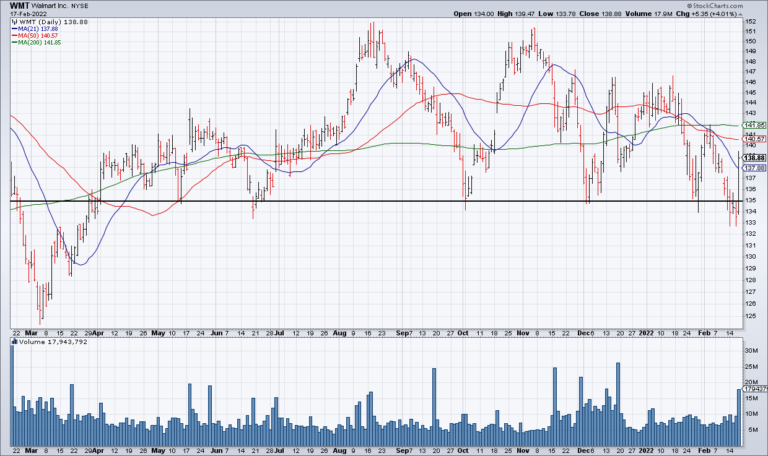Click the WMT ticker symbol in header
Viewport: 768px width, 456px height.
tap(20, 6)
